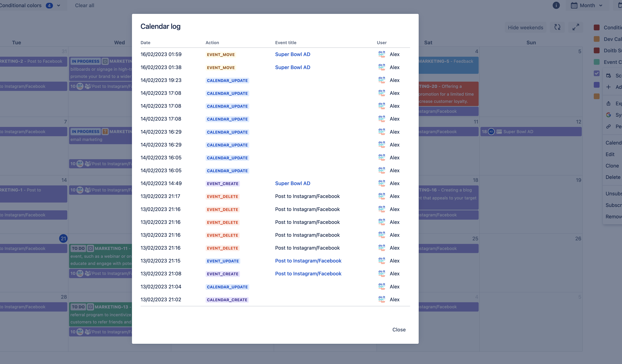
Task: Open the Super Bowl AD link dated 14/02/2023
Action: 292,183
